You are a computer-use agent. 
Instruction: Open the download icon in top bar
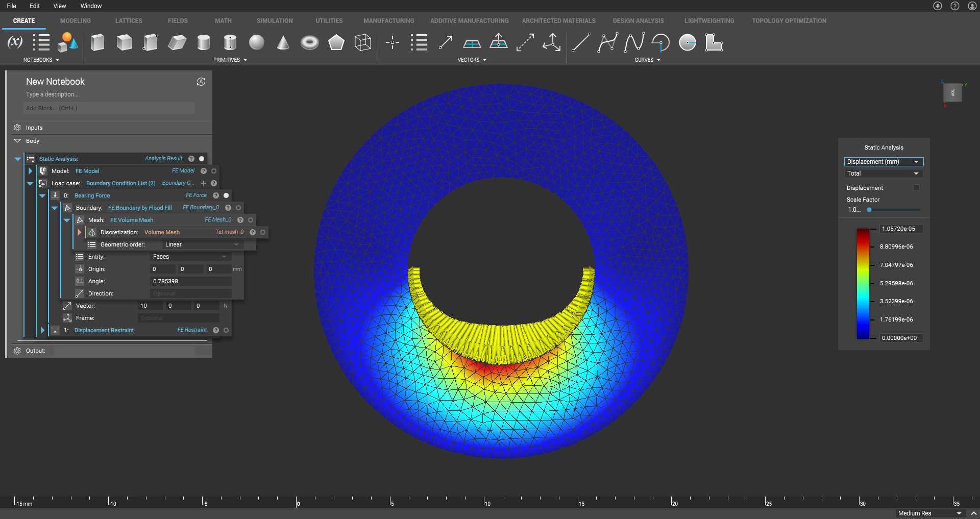pyautogui.click(x=938, y=6)
